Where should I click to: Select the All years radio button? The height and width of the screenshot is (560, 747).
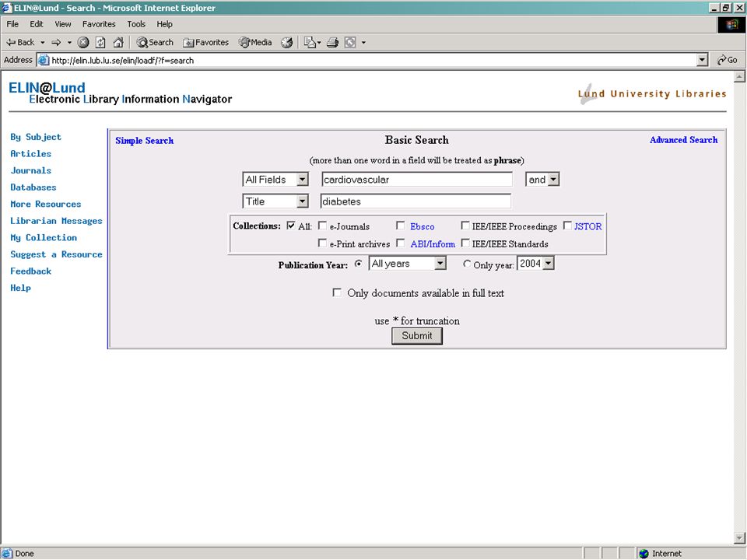pyautogui.click(x=358, y=264)
